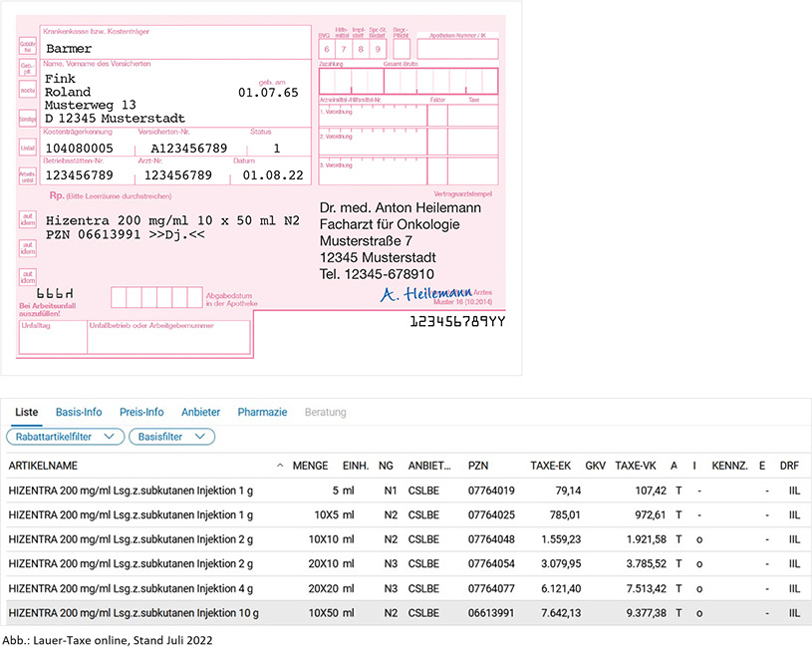The image size is (812, 658).
Task: Click the Unfallbetrieb oder Arbeitgebernummer field
Action: 168,337
